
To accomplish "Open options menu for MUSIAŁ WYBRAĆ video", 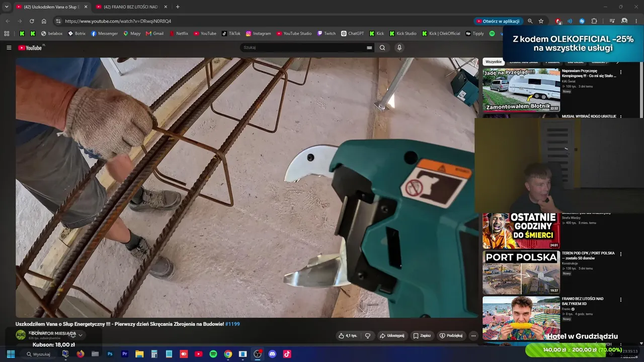I will tap(620, 117).
